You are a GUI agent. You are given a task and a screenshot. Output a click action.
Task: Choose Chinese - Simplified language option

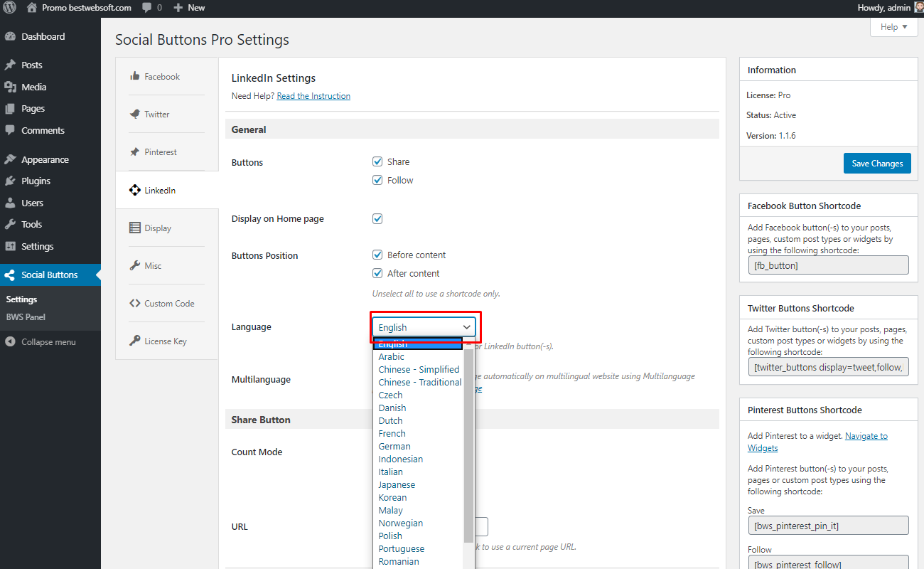click(418, 370)
